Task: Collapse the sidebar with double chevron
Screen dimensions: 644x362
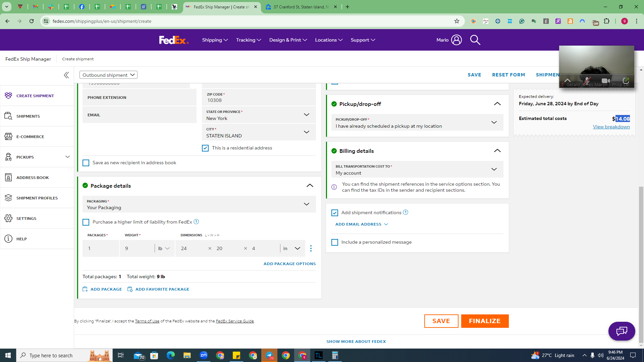Action: coord(66,75)
